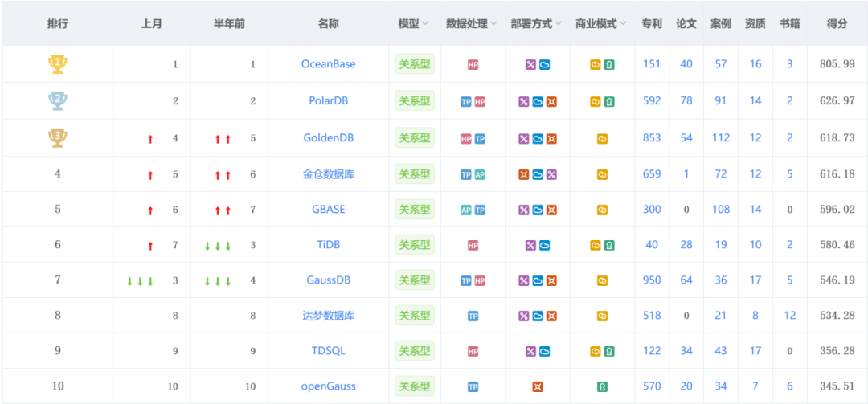Click the 关系型 tag in openGauss row
The width and height of the screenshot is (868, 404).
tap(415, 386)
